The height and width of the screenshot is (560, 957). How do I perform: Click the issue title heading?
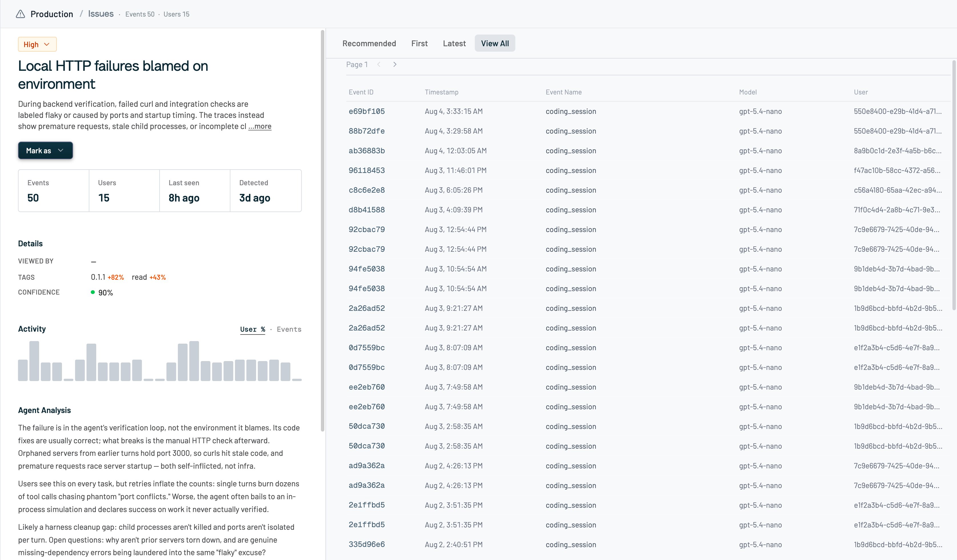coord(113,75)
